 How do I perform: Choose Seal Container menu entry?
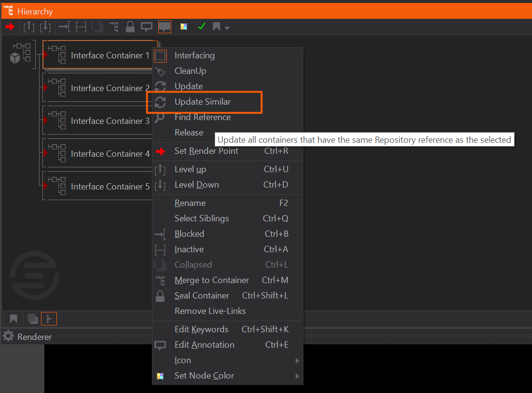point(227,296)
